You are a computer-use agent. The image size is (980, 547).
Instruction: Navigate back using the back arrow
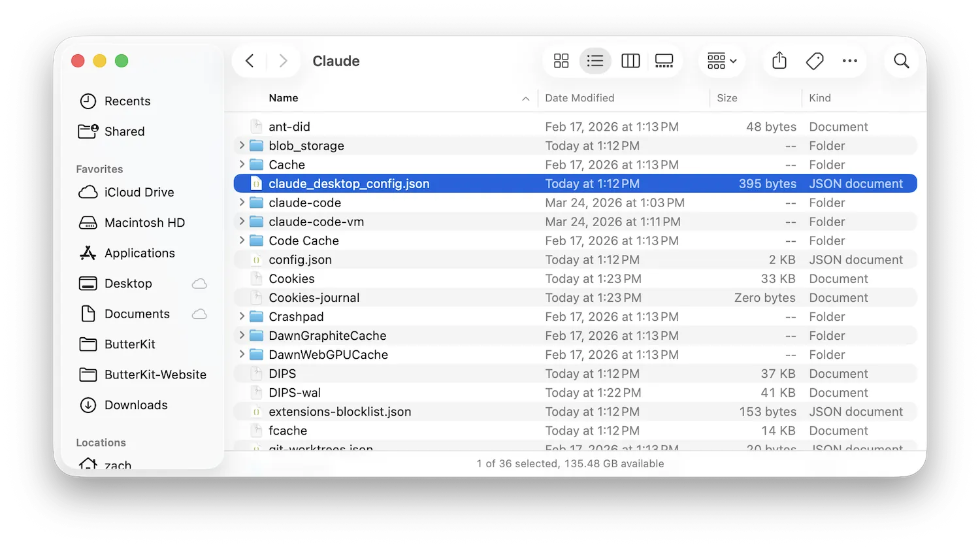250,60
